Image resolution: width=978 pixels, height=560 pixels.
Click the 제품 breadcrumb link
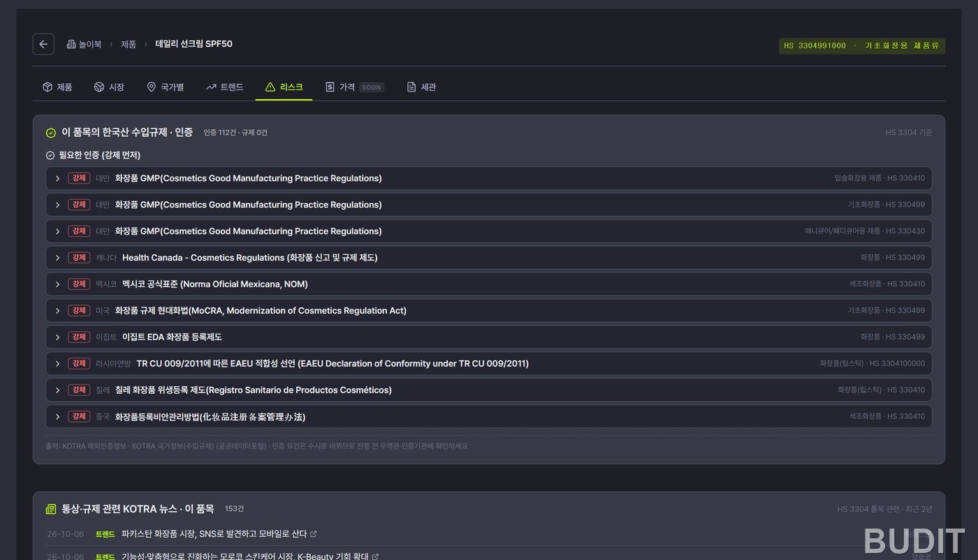pyautogui.click(x=129, y=44)
